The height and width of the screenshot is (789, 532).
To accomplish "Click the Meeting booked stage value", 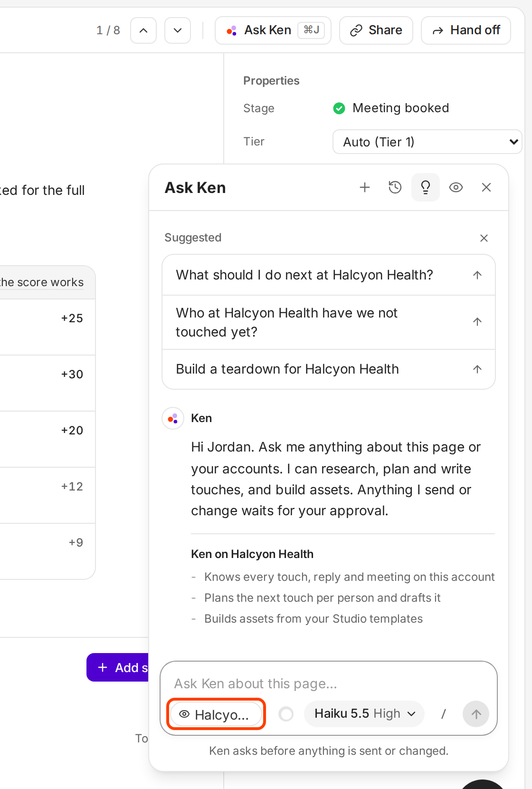I will [400, 108].
